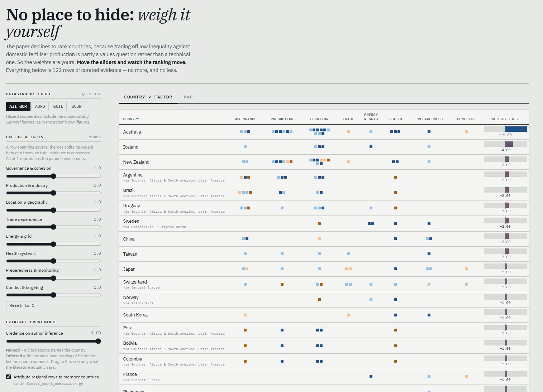Choose the GCIL hazard scope
Screen dimensions: 543x392
coord(58,106)
